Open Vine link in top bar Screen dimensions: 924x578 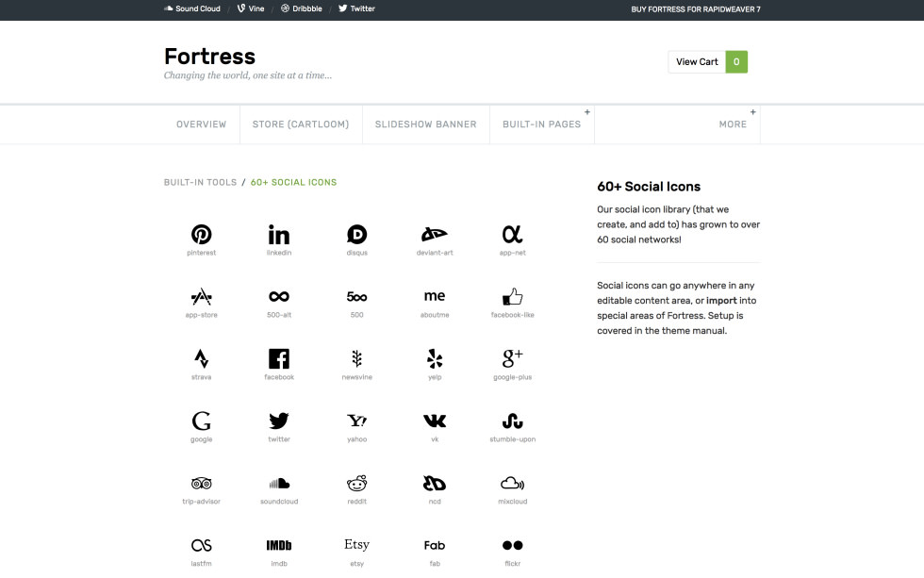coord(251,8)
